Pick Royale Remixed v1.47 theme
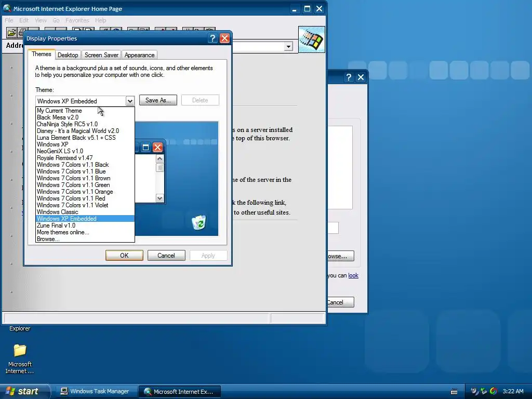The width and height of the screenshot is (532, 399). pyautogui.click(x=85, y=158)
